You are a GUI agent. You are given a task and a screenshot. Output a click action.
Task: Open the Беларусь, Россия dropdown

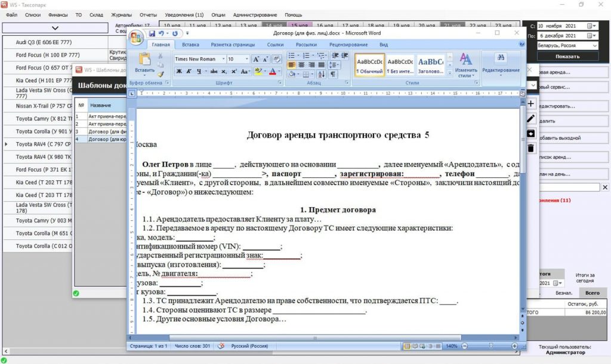[x=595, y=45]
